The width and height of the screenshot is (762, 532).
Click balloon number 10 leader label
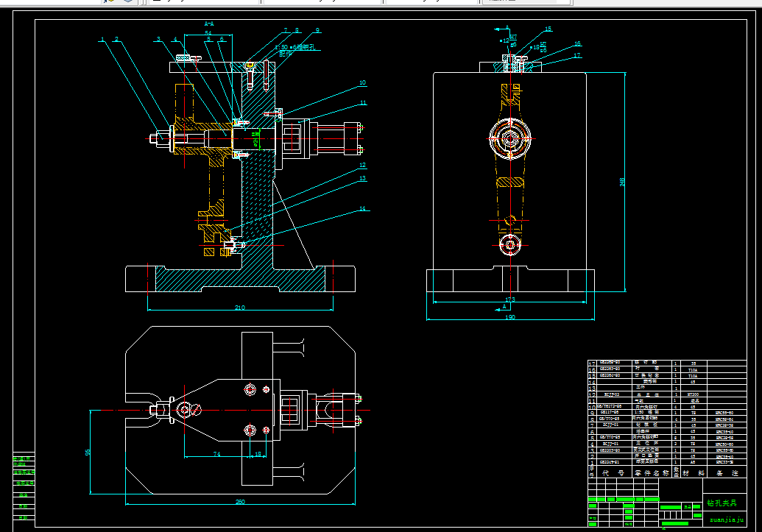tap(362, 82)
